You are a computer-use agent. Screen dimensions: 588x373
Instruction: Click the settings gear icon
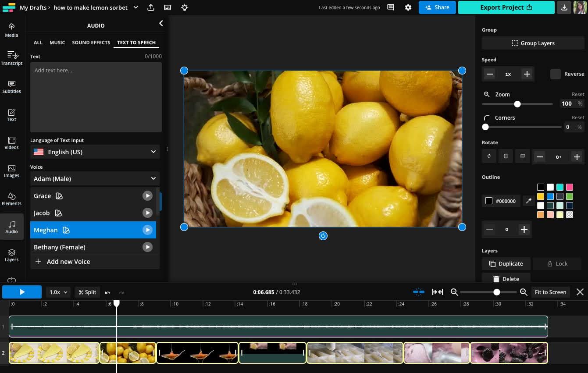coord(408,7)
